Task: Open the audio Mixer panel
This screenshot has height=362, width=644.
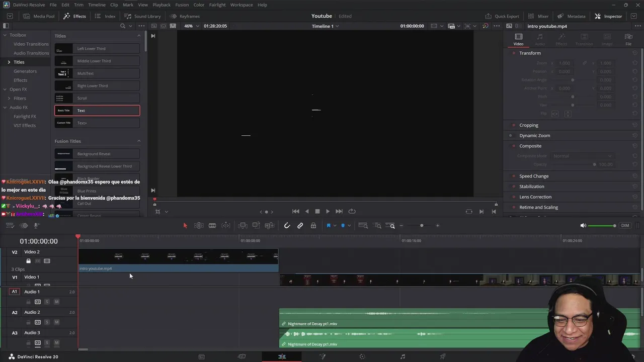Action: click(x=538, y=16)
